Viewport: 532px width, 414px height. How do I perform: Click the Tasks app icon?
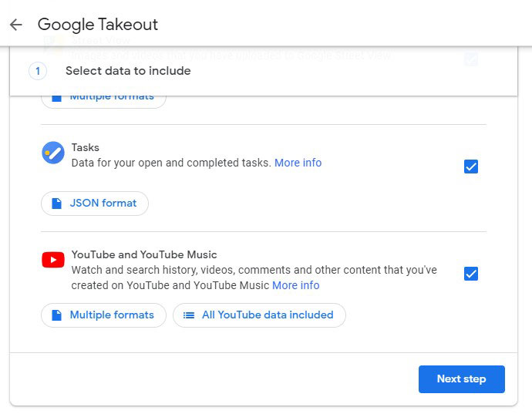pyautogui.click(x=53, y=153)
